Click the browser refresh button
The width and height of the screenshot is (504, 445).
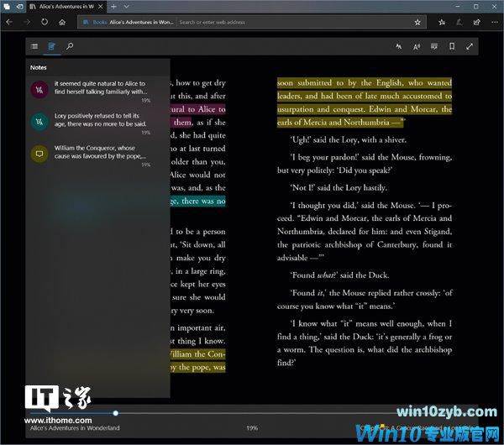pos(44,22)
